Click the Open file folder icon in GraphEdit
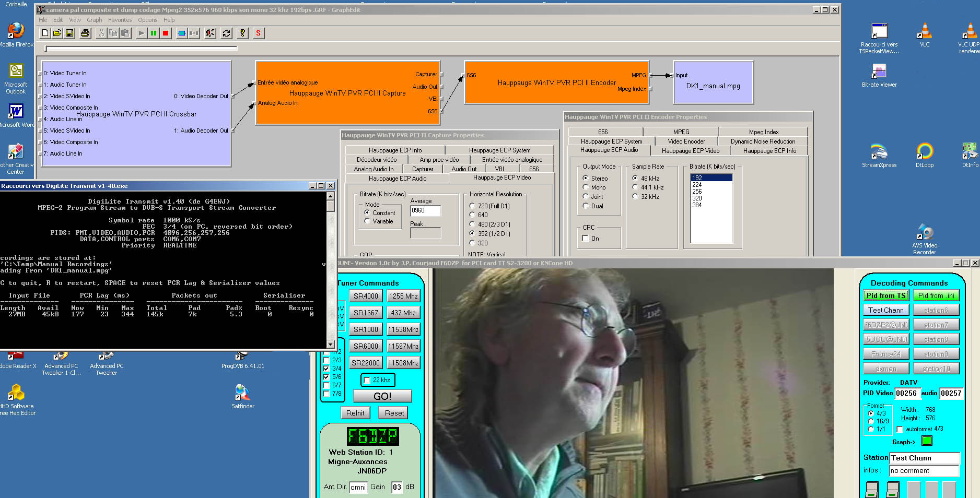Viewport: 980px width, 498px height. coord(57,33)
